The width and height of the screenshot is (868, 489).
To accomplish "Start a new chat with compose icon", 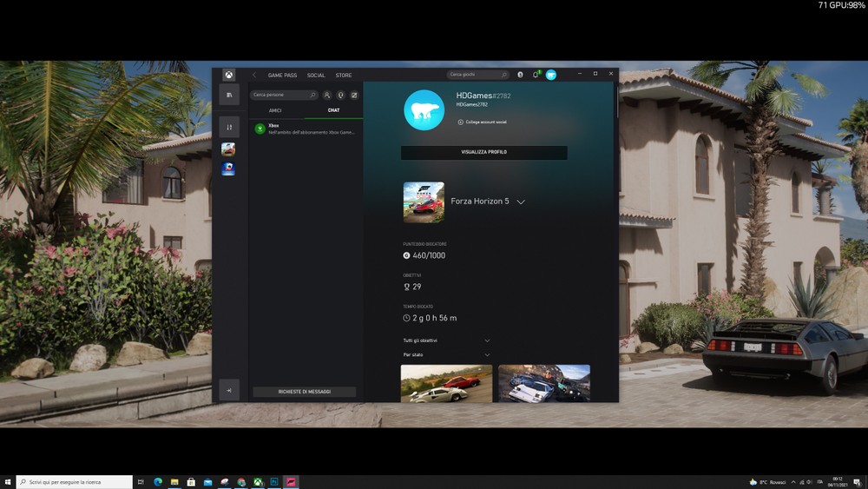I will pos(354,96).
